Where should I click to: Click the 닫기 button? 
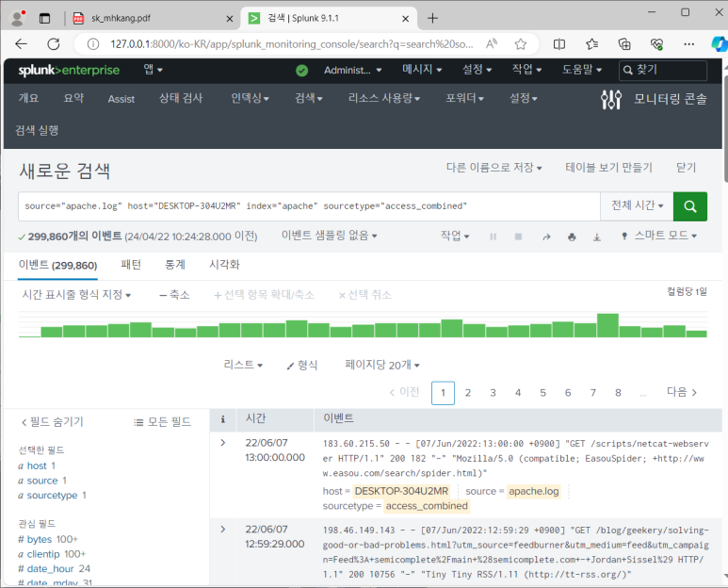[x=686, y=167]
